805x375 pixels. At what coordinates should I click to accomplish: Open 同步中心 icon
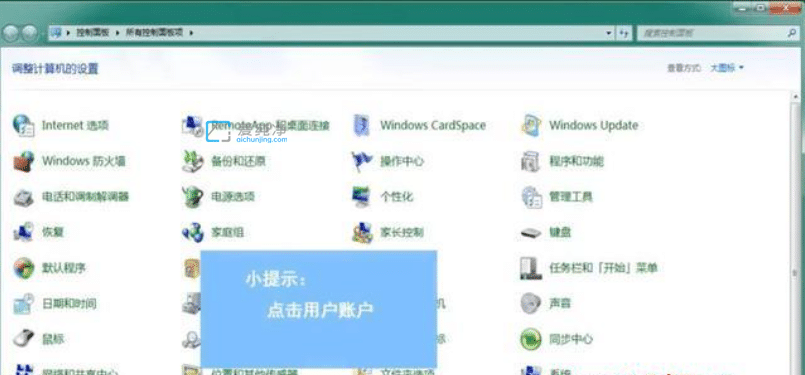pyautogui.click(x=531, y=339)
